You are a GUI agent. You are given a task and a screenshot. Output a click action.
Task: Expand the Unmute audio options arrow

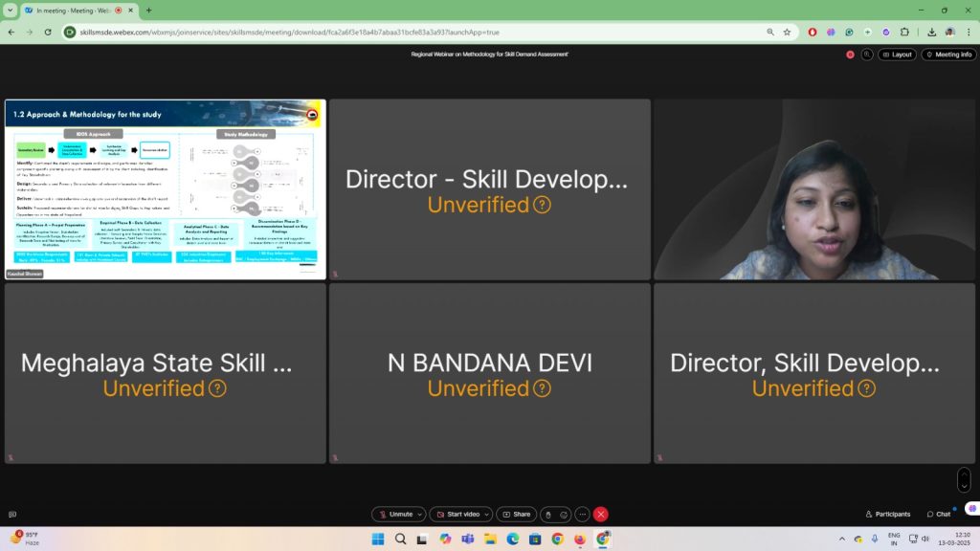click(x=419, y=514)
